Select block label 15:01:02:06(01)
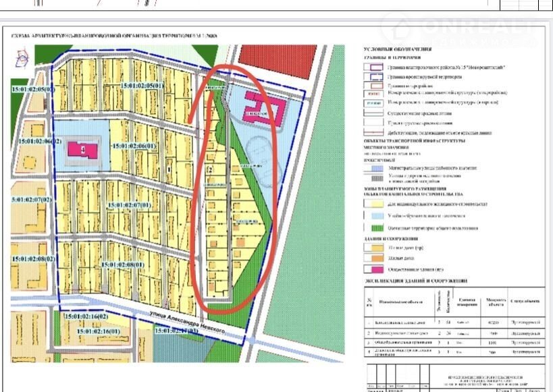This screenshot has height=392, width=553. [x=134, y=145]
